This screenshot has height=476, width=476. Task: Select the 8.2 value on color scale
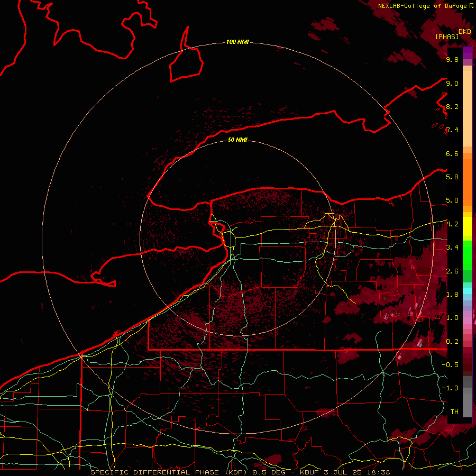tap(452, 106)
